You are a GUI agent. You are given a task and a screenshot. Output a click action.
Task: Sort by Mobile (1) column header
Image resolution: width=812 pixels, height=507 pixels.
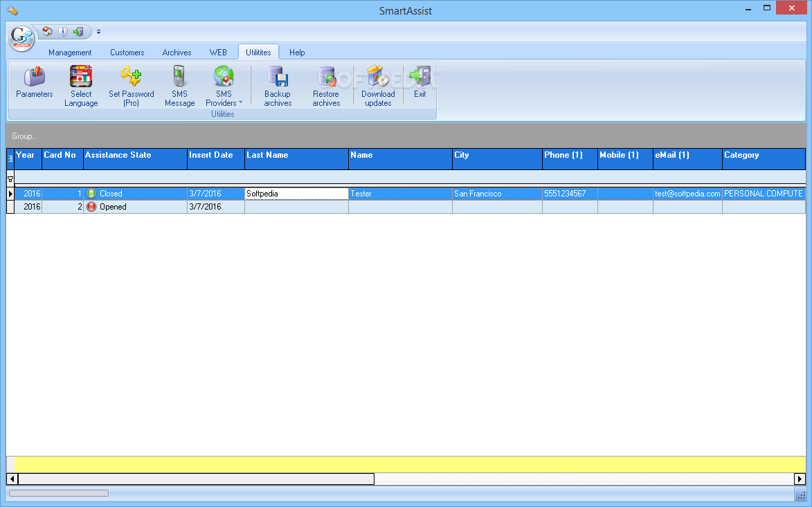tap(625, 159)
